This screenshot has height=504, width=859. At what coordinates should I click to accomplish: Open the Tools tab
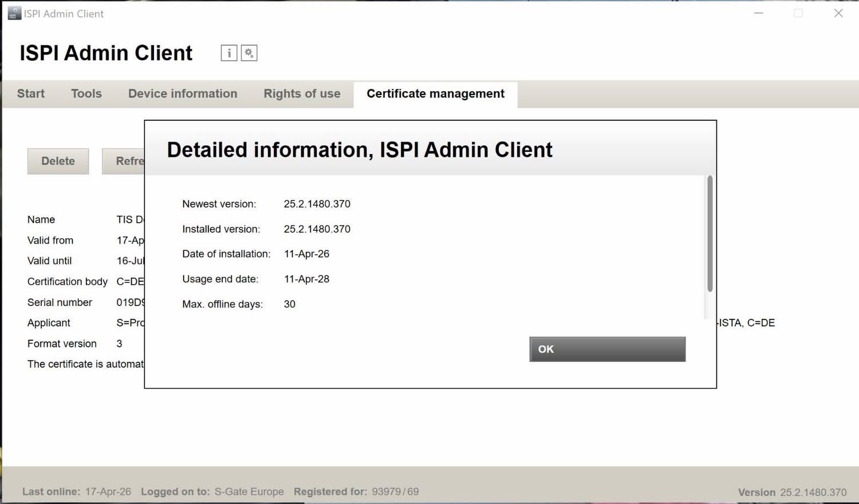tap(86, 94)
